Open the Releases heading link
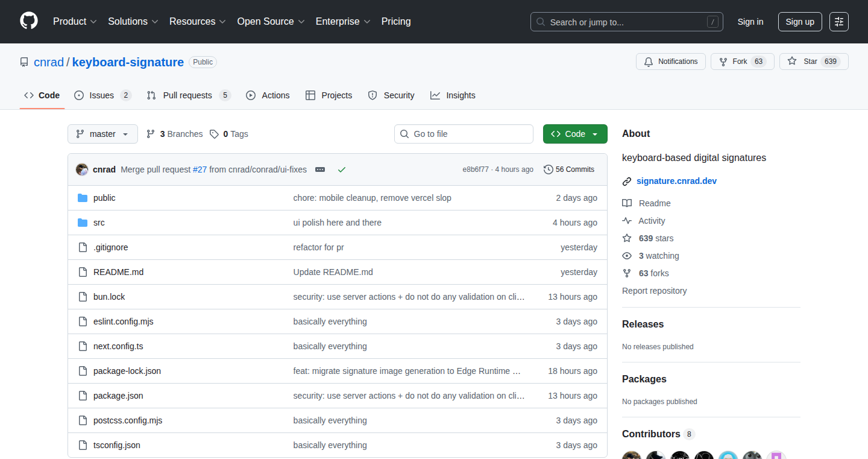The width and height of the screenshot is (868, 459). coord(643,324)
